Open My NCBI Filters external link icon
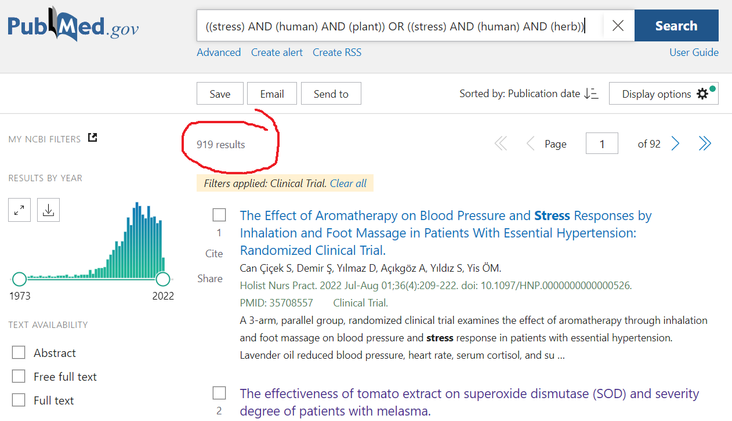This screenshot has width=732, height=421. point(92,138)
